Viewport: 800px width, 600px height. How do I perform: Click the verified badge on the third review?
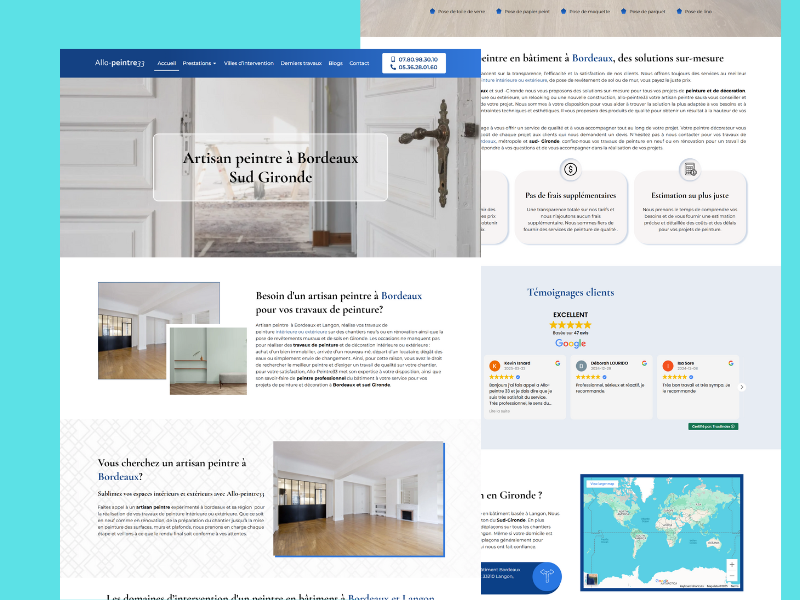[x=691, y=377]
